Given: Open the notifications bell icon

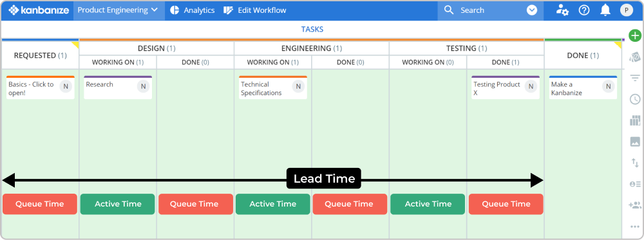Looking at the screenshot, I should pos(605,10).
